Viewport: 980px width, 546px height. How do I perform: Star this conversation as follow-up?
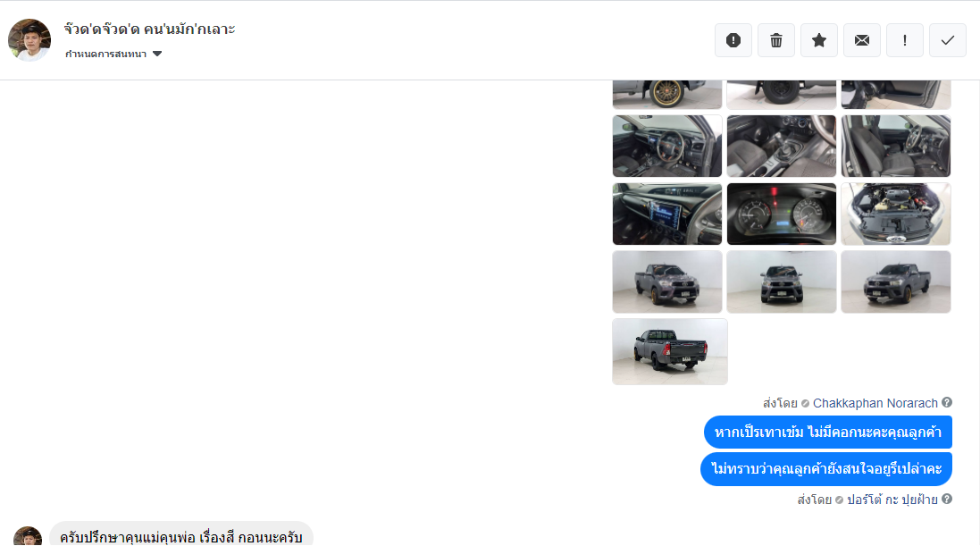818,40
